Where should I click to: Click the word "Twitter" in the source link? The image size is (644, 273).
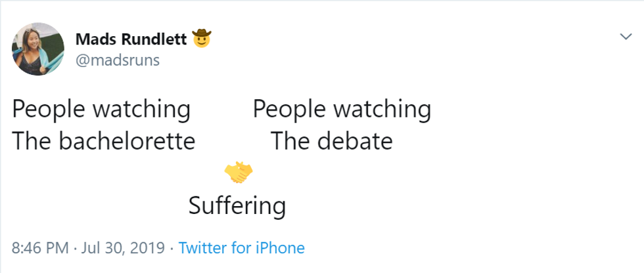click(x=201, y=248)
